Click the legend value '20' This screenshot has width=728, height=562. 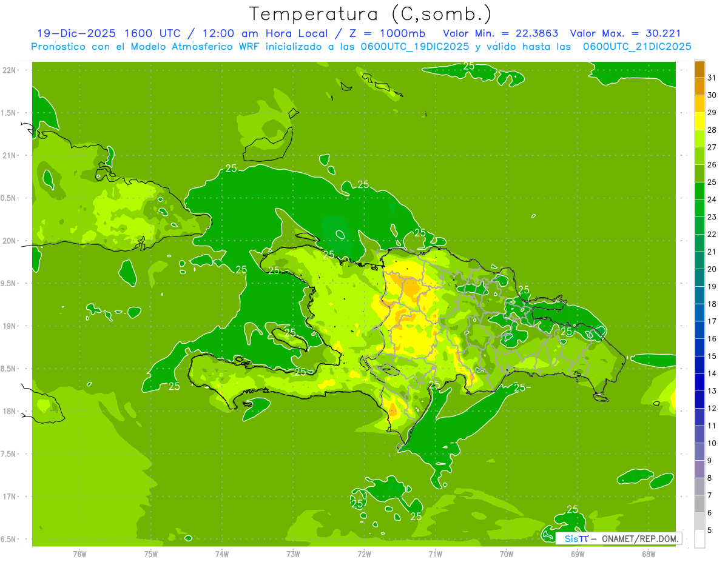click(712, 269)
